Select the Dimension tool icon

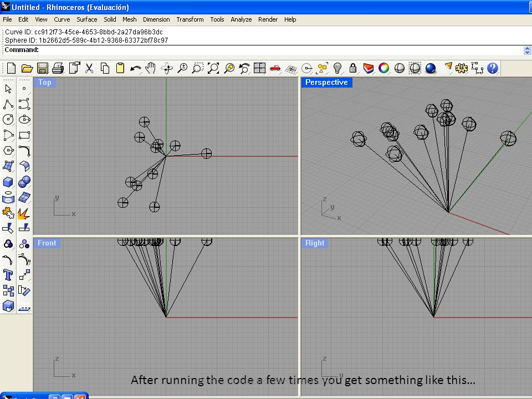click(477, 68)
